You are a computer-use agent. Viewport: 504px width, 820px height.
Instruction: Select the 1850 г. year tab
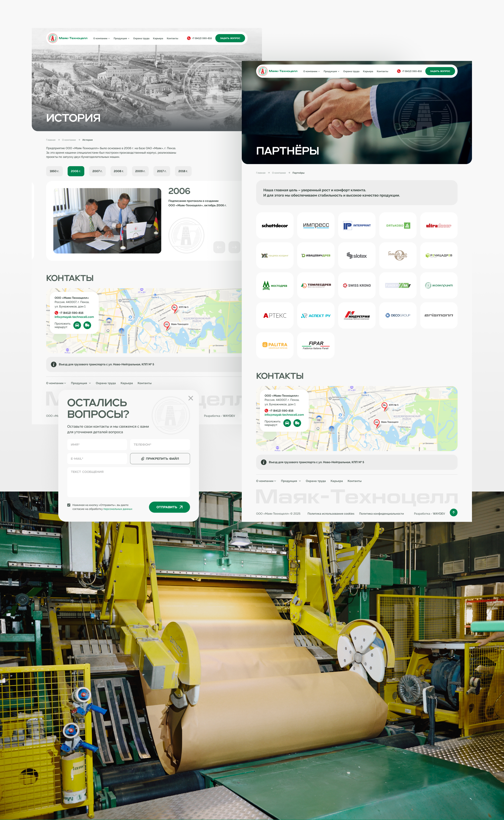pos(54,171)
